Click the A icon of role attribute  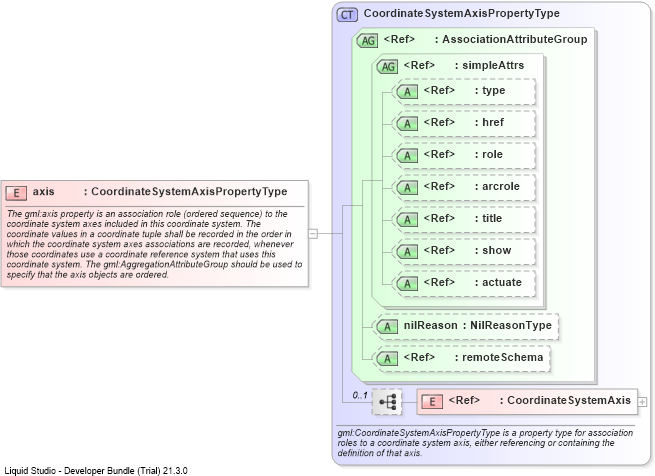click(x=407, y=156)
